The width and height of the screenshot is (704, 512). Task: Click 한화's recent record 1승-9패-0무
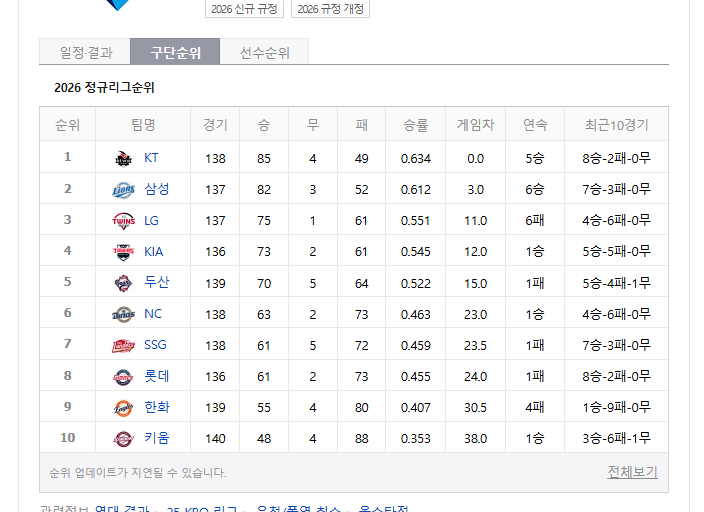click(616, 407)
